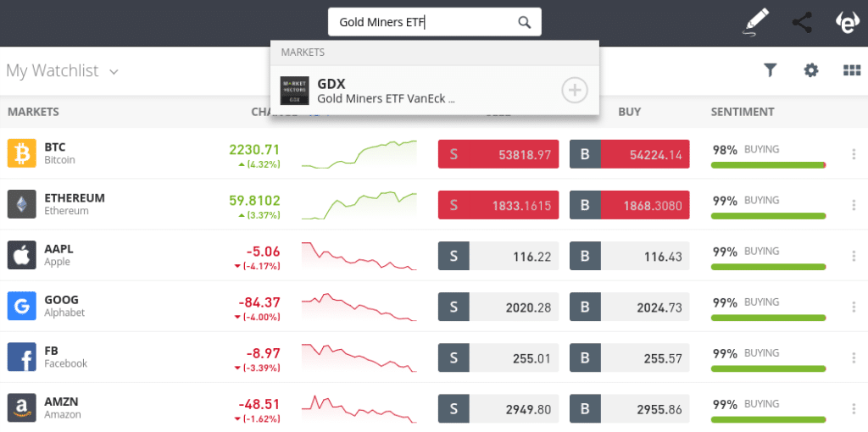Click the Alphabet G logo icon
Viewport: 868px width, 432px height.
(x=21, y=306)
